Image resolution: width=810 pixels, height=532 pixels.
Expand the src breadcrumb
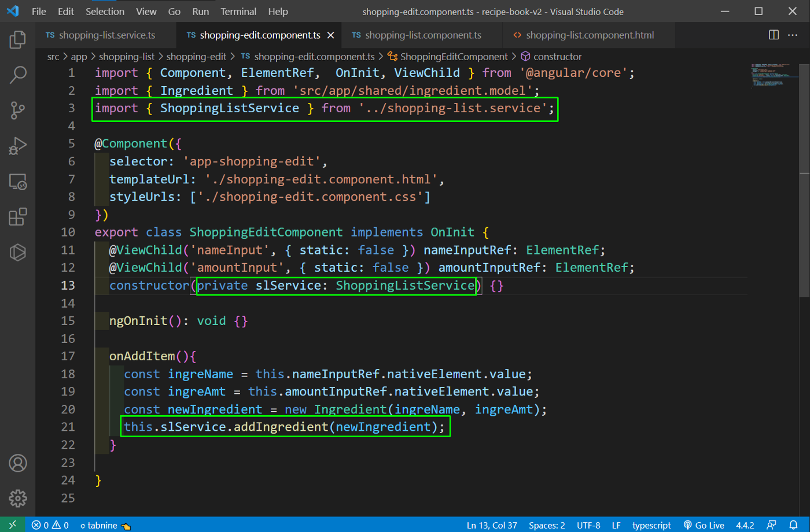click(x=53, y=57)
